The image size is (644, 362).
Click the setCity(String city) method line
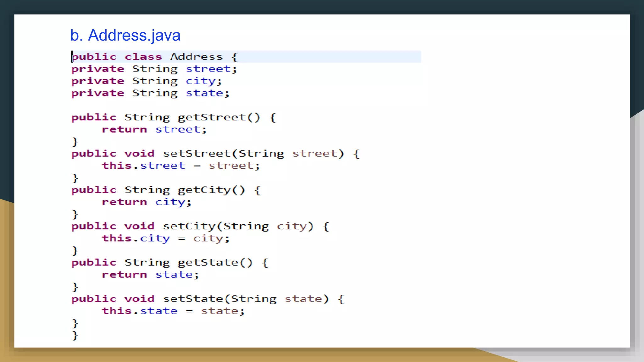(x=200, y=226)
